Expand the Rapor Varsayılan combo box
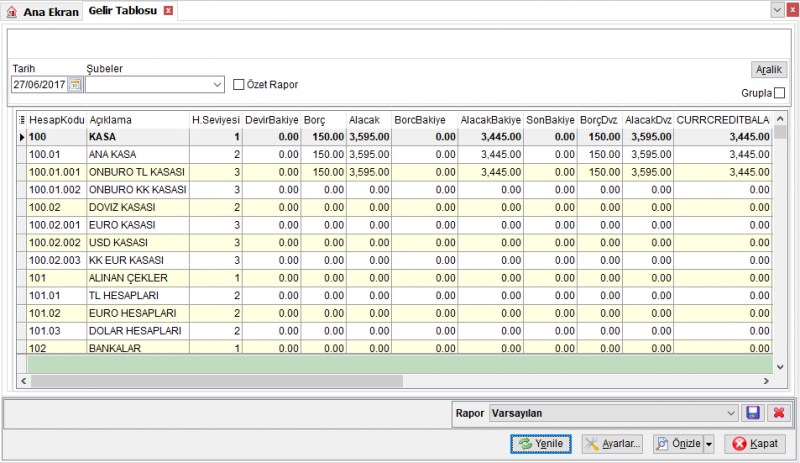Image resolution: width=800 pixels, height=463 pixels. tap(731, 413)
